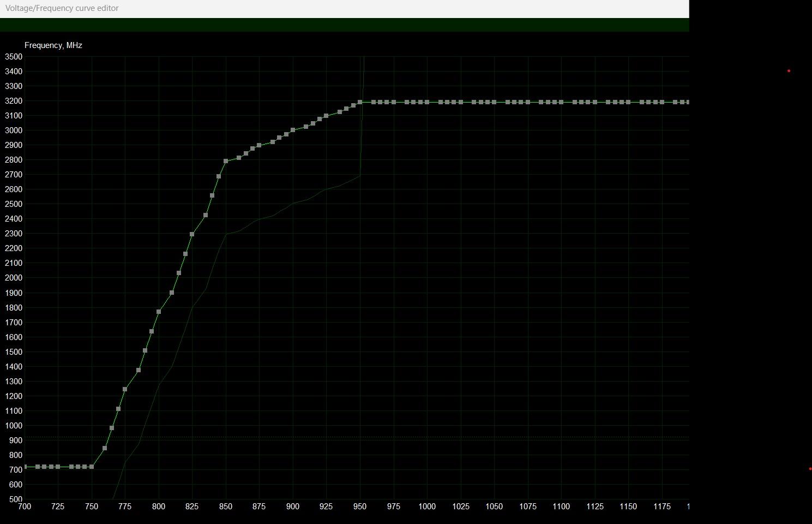The height and width of the screenshot is (524, 812).
Task: Select the curve point at 1000 mV
Action: [427, 103]
